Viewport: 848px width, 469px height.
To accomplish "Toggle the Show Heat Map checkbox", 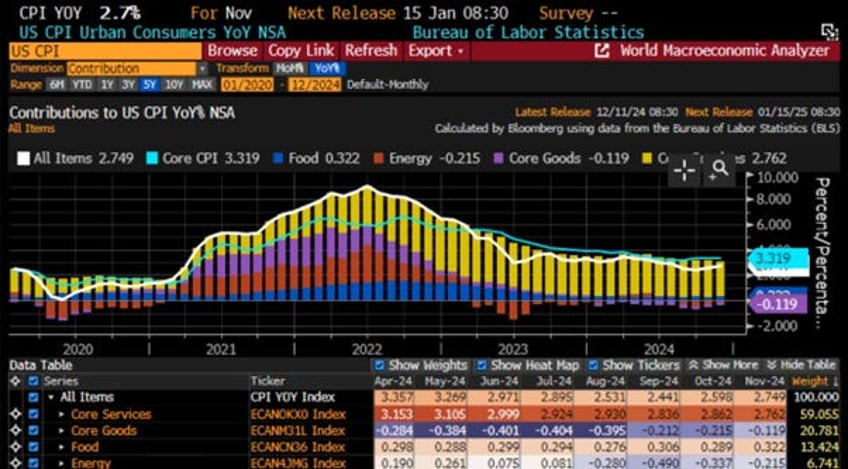I will tap(482, 365).
